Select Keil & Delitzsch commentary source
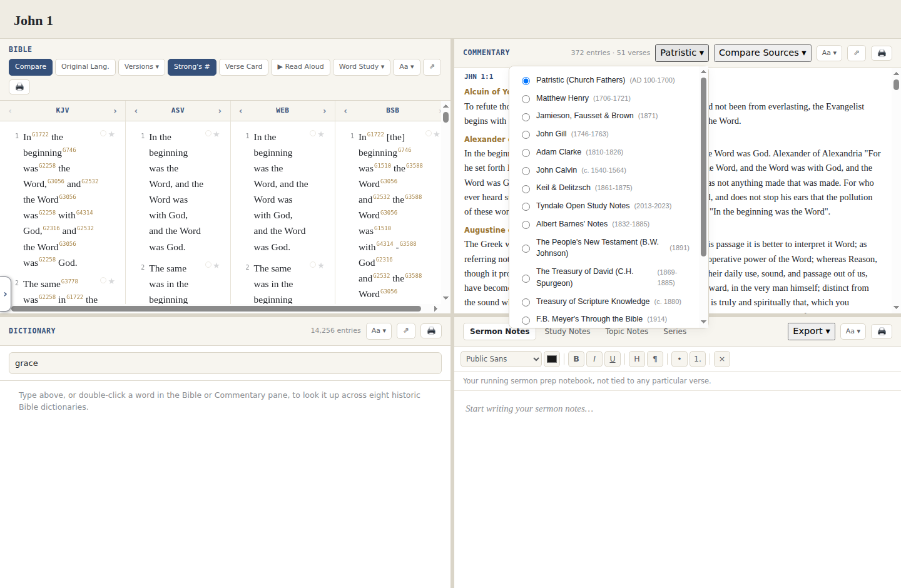 (x=526, y=188)
